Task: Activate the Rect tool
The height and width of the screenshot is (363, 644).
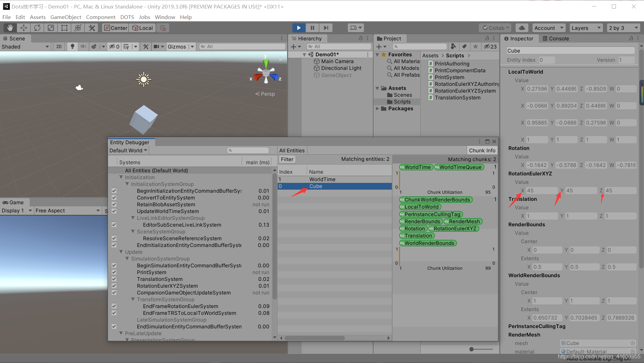Action: pos(64,28)
